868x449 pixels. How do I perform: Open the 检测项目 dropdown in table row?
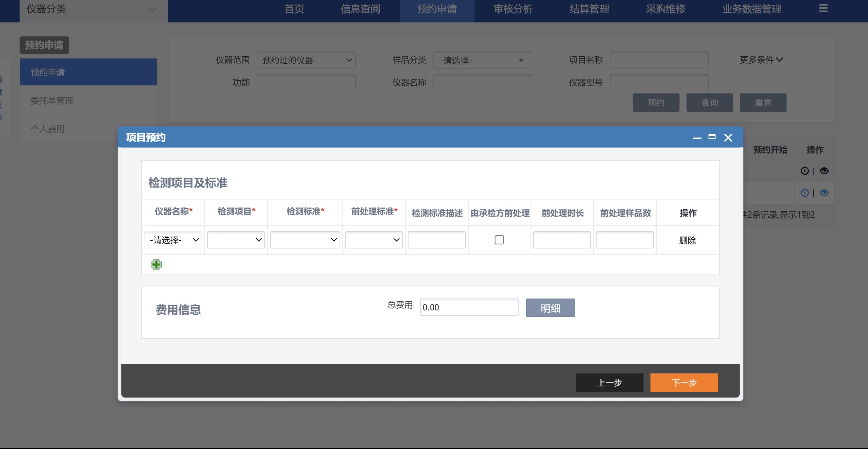coord(236,240)
